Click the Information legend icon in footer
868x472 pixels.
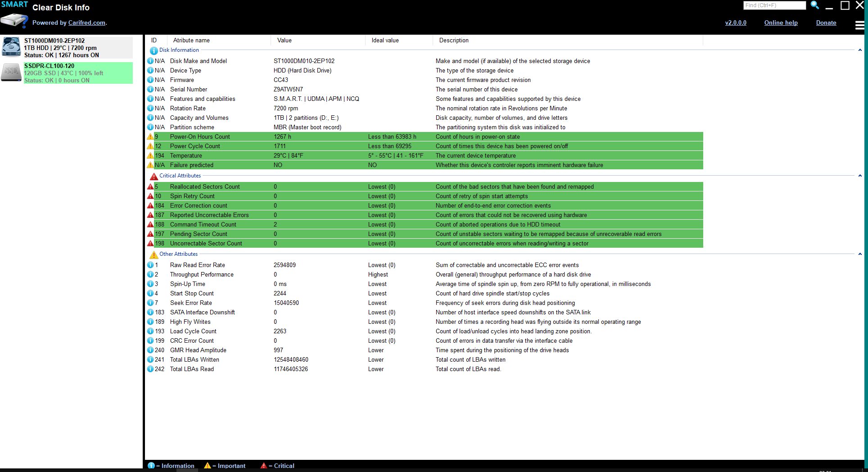151,466
